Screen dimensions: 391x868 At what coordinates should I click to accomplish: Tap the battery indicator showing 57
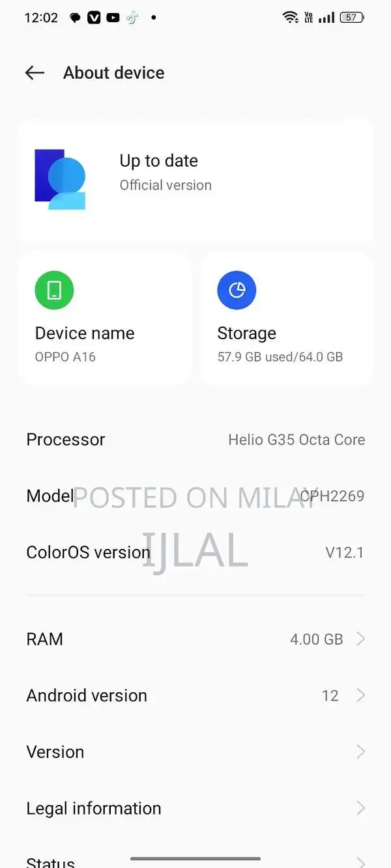(x=351, y=17)
